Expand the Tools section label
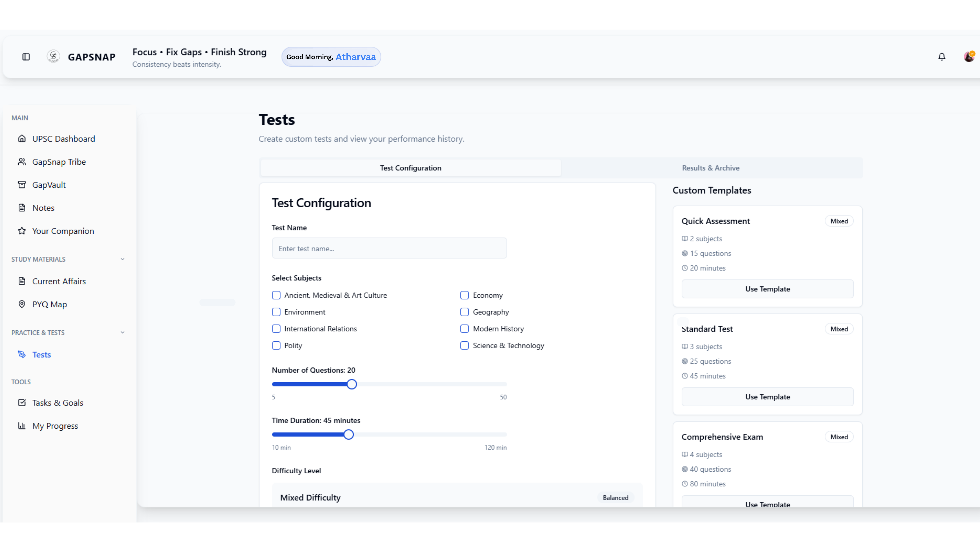The image size is (980, 551). coord(21,382)
